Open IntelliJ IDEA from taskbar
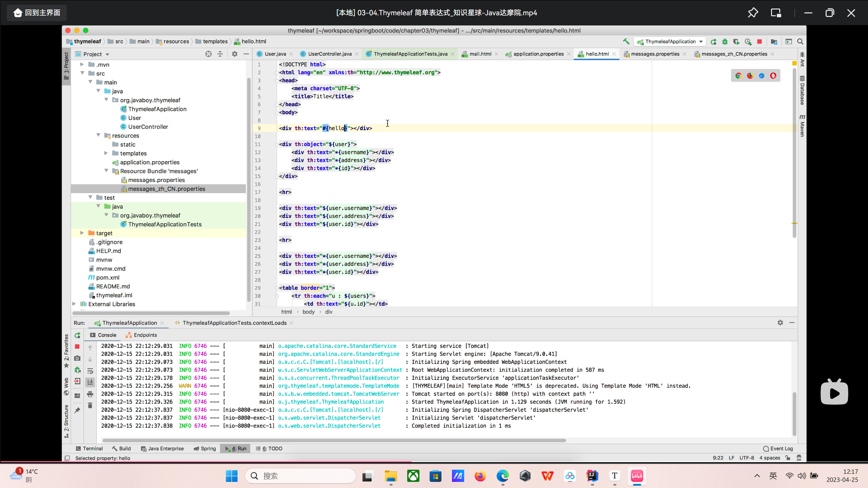This screenshot has width=868, height=488. [592, 476]
